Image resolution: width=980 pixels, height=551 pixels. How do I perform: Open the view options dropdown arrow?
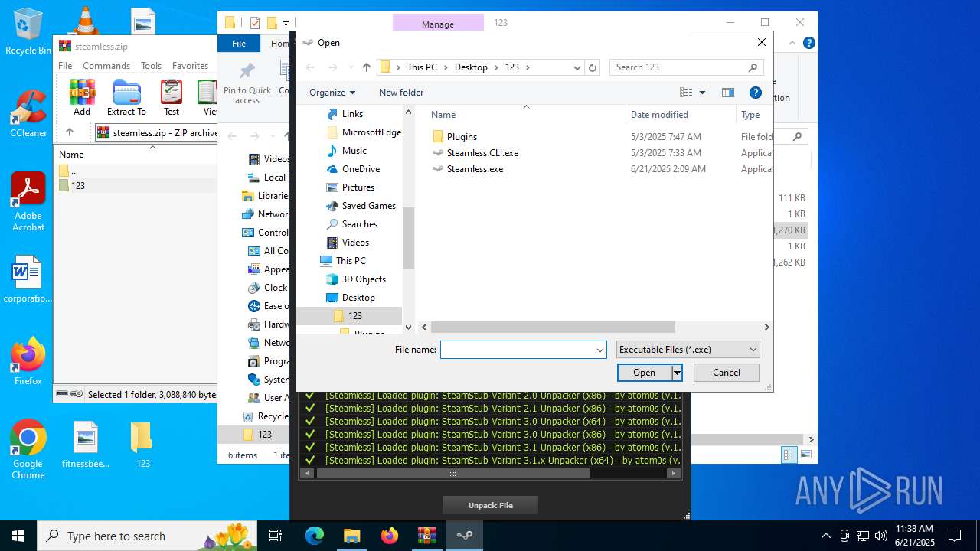(702, 93)
